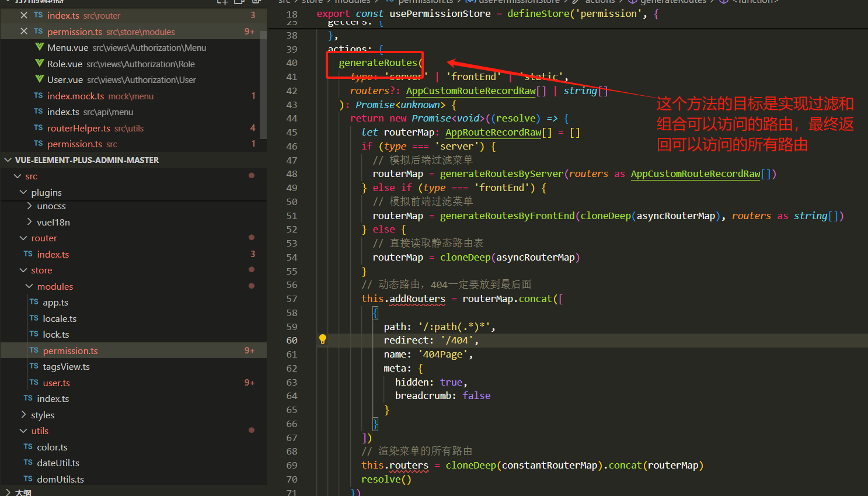
Task: Collapse the modules folder
Action: [29, 286]
